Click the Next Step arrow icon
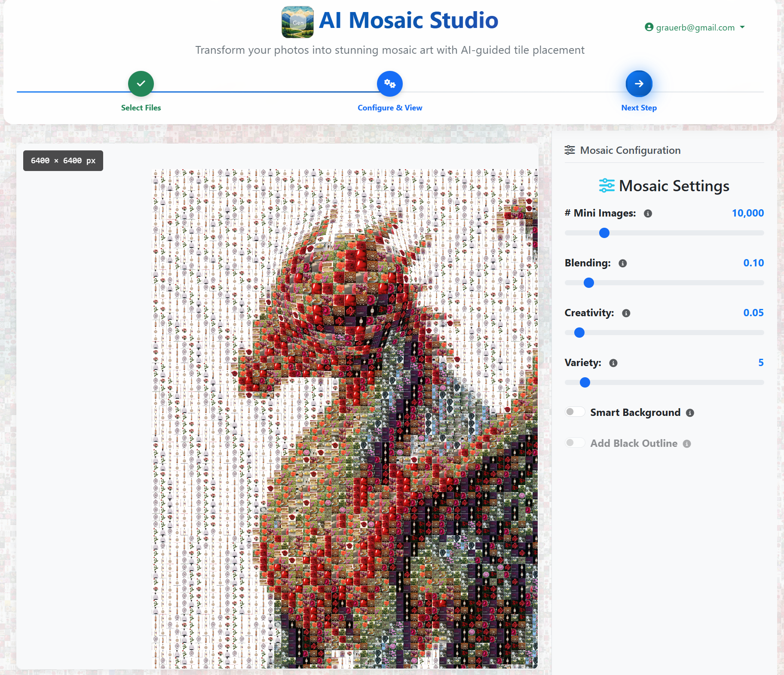The width and height of the screenshot is (784, 675). (639, 83)
